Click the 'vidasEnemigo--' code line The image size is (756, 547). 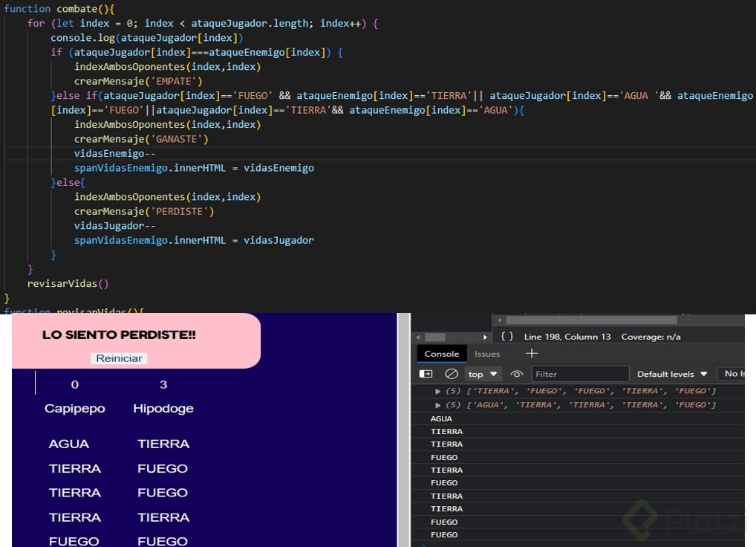pyautogui.click(x=115, y=153)
